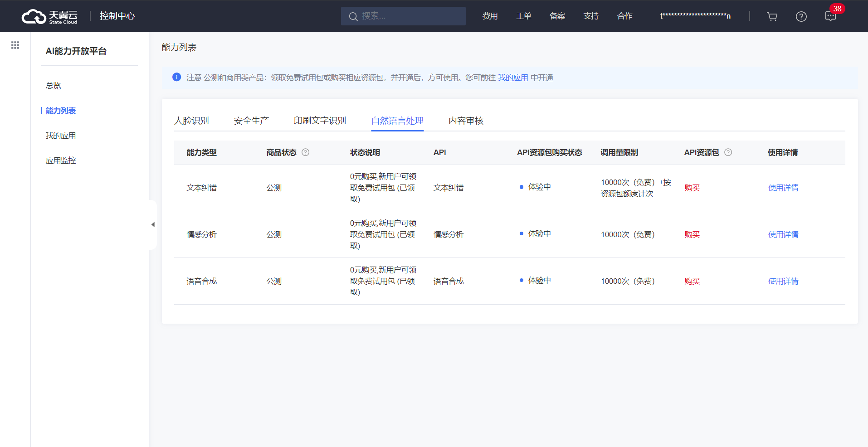Click the 调用量限制 column header
The height and width of the screenshot is (447, 868).
click(619, 152)
